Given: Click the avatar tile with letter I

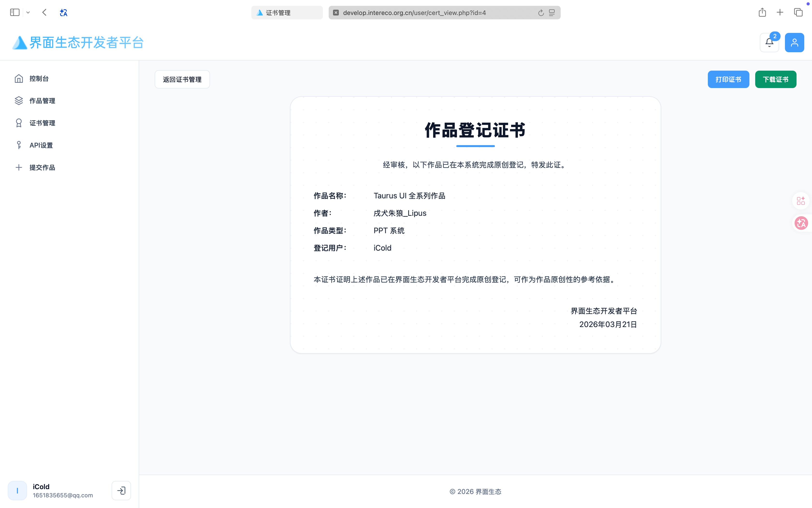Looking at the screenshot, I should (x=17, y=491).
